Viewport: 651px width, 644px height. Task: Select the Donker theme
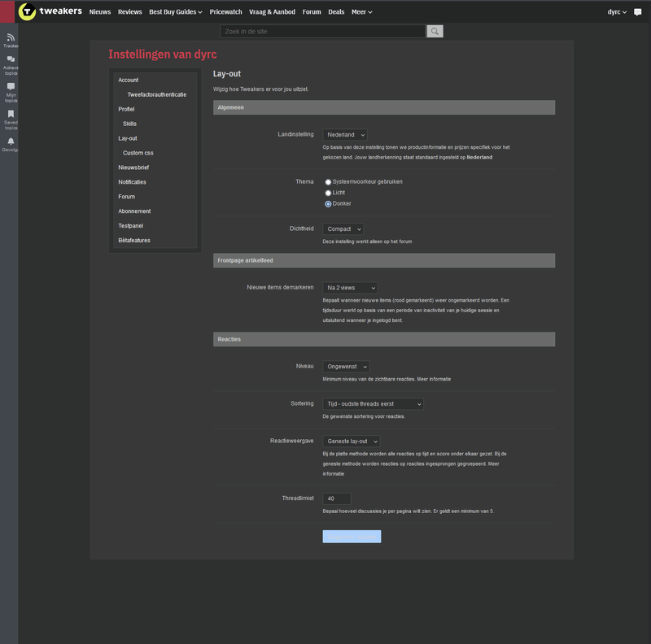tap(328, 204)
